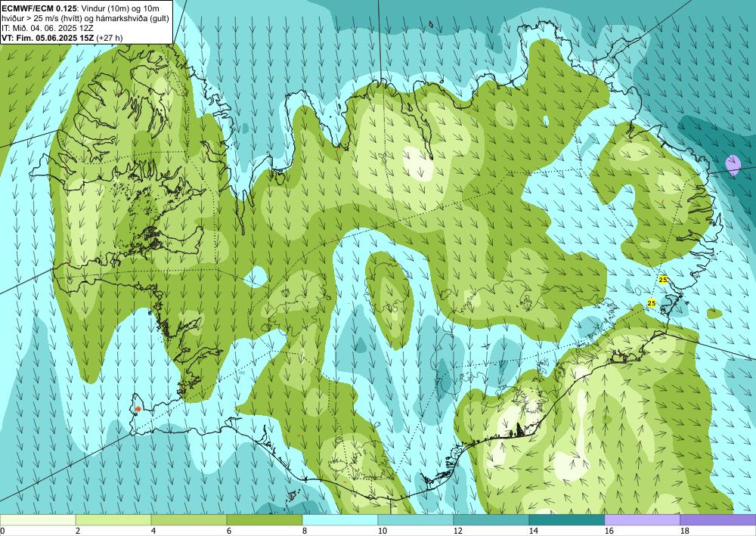
Task: Click the legend label 8
Action: (305, 531)
